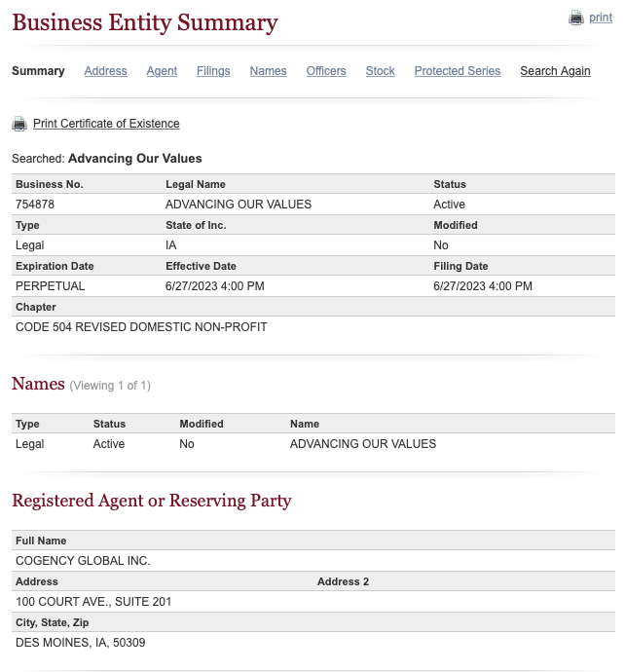Select the Summary tab label
Image resolution: width=625 pixels, height=672 pixels.
pyautogui.click(x=38, y=71)
